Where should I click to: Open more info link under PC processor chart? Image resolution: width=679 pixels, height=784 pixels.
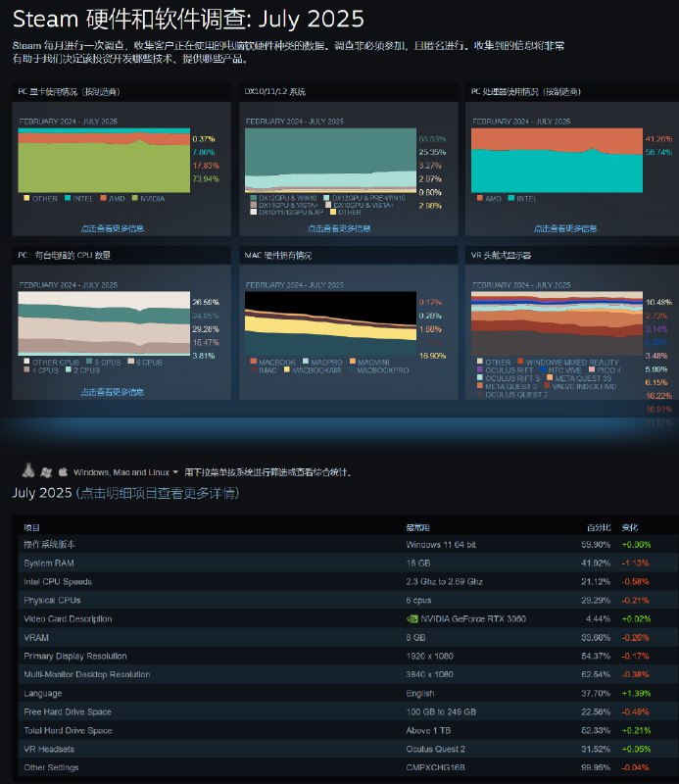tap(565, 228)
